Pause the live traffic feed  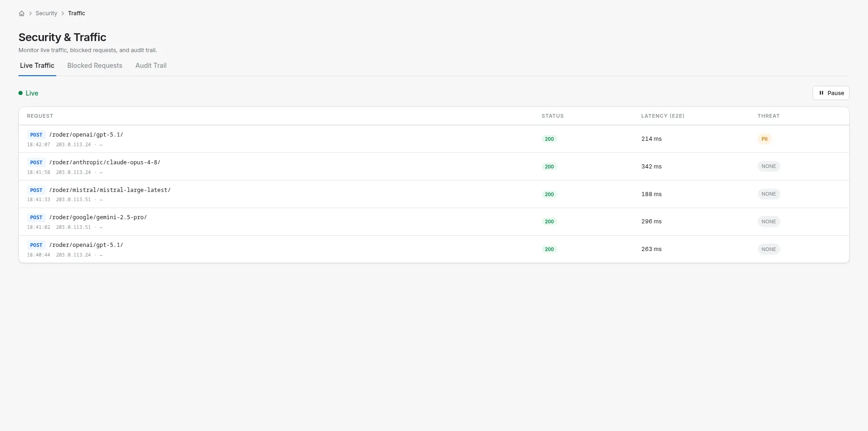point(831,93)
